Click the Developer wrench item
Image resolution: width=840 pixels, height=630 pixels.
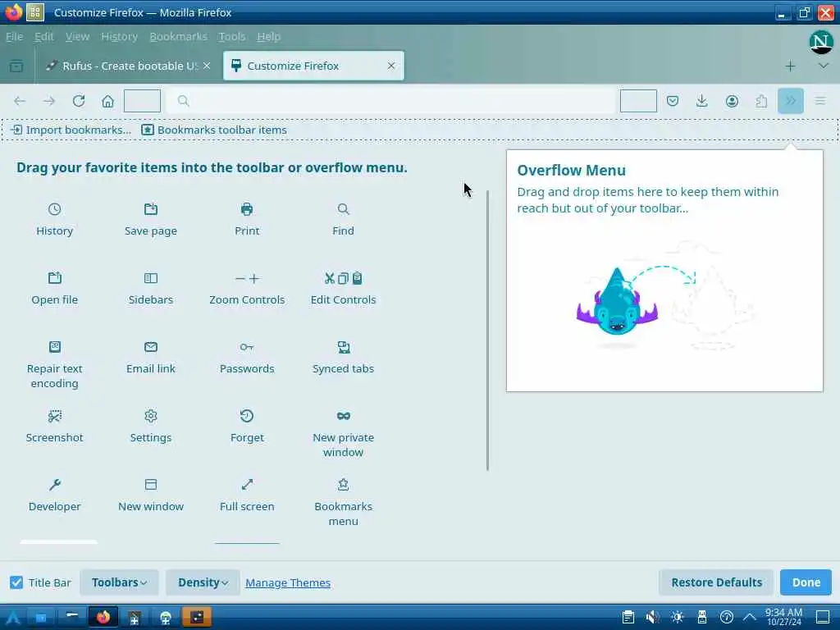pyautogui.click(x=54, y=495)
